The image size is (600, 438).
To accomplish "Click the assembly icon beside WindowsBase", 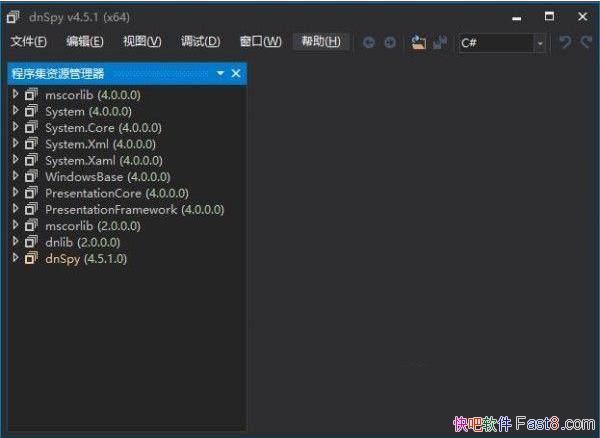I will pos(31,176).
